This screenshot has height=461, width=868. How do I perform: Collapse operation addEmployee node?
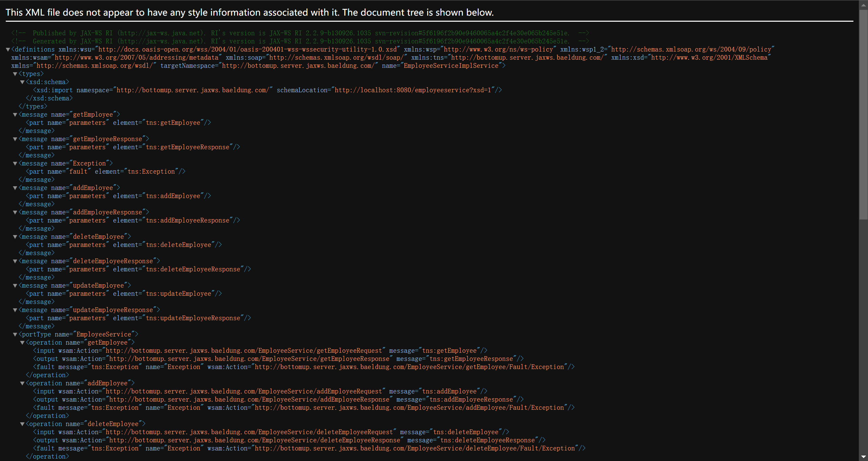[22, 383]
